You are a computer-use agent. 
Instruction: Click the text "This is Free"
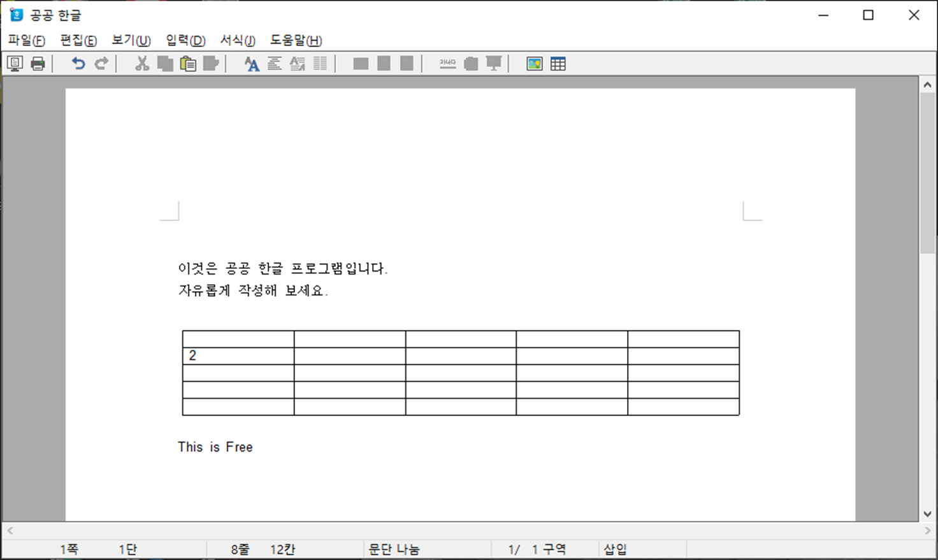[215, 447]
